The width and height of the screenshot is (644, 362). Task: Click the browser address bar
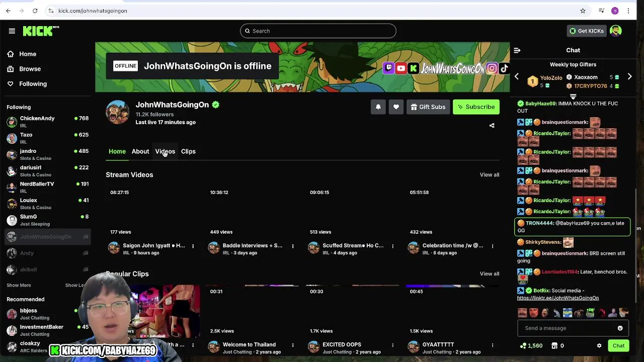(x=312, y=11)
